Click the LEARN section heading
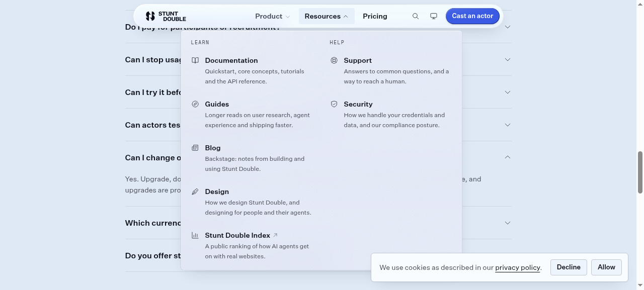Screen dimensions: 644x290 coord(200,42)
